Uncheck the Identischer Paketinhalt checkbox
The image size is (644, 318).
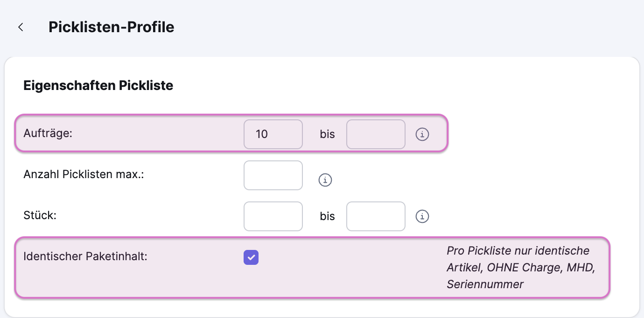tap(251, 257)
